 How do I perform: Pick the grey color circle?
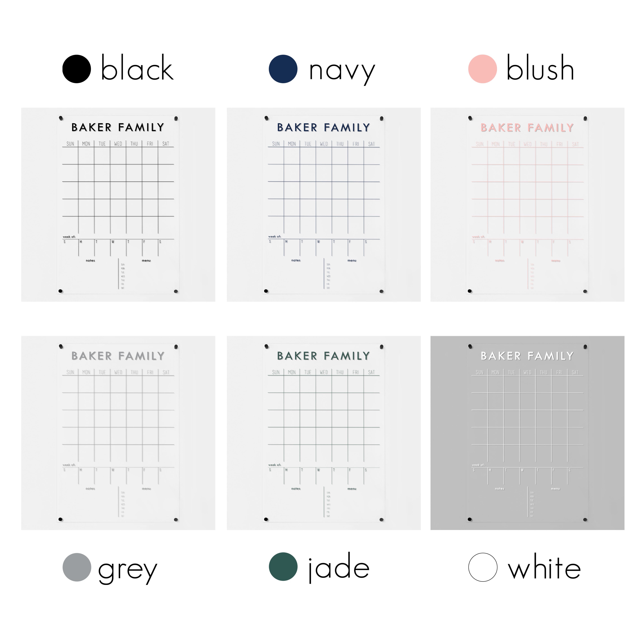(77, 567)
